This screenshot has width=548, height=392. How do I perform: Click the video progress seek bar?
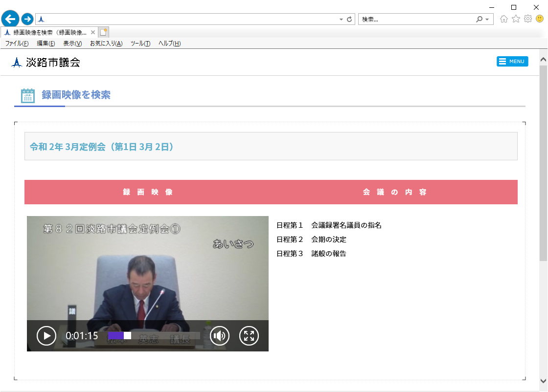click(154, 335)
